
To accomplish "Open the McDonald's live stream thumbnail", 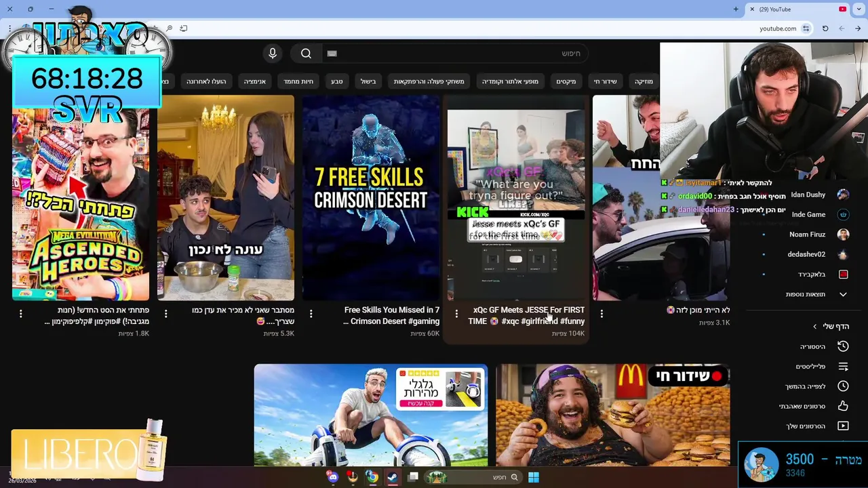I will [613, 415].
